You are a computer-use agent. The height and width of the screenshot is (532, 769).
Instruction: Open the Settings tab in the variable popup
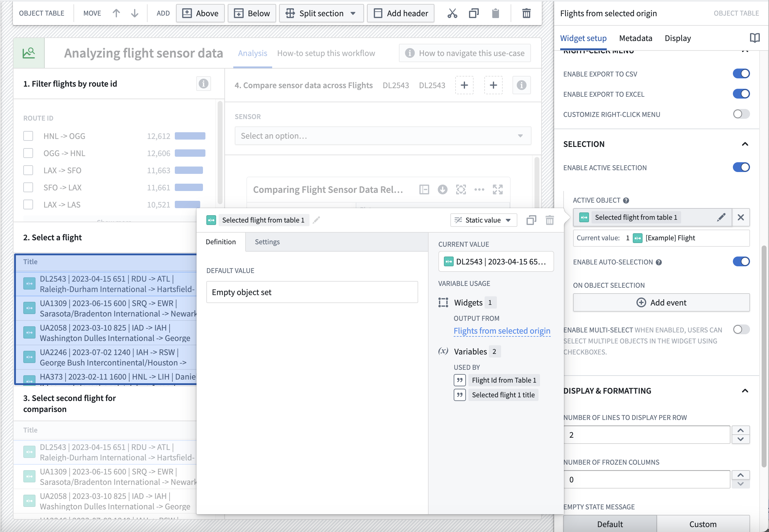[x=267, y=242]
